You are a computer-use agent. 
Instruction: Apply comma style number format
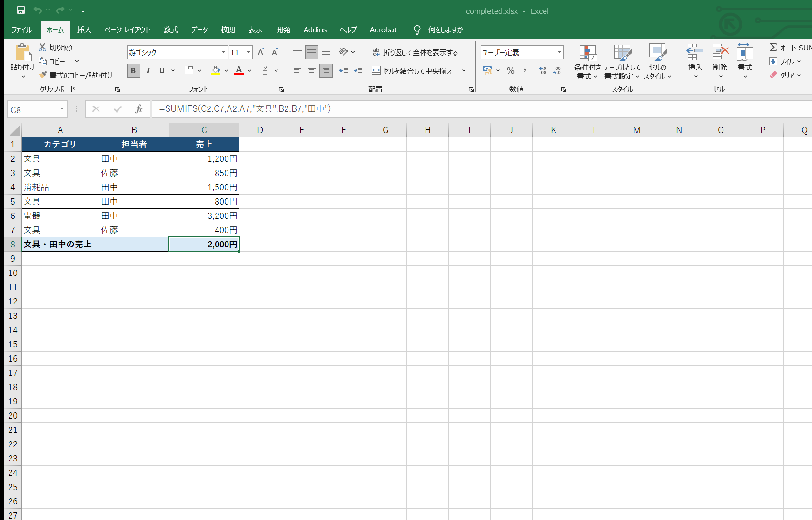(525, 70)
